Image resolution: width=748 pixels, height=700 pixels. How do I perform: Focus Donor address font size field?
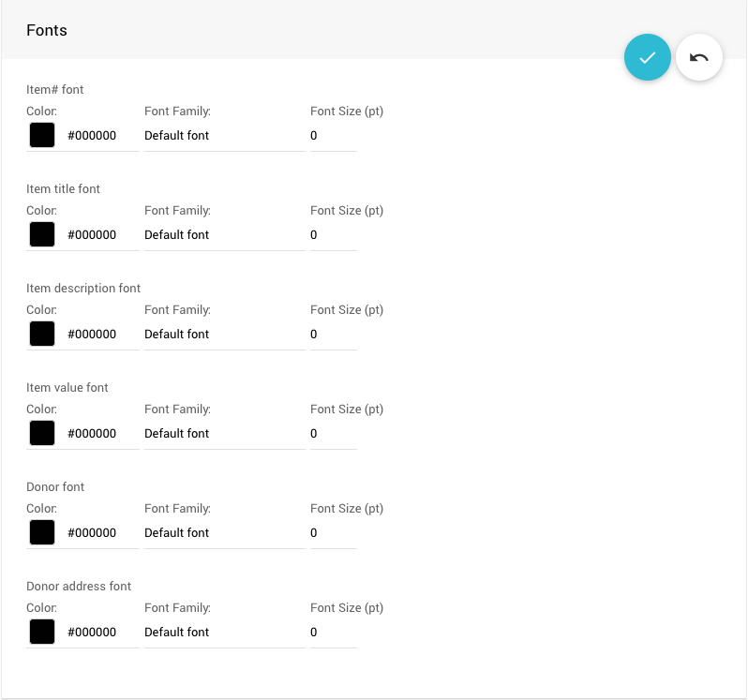click(x=333, y=633)
